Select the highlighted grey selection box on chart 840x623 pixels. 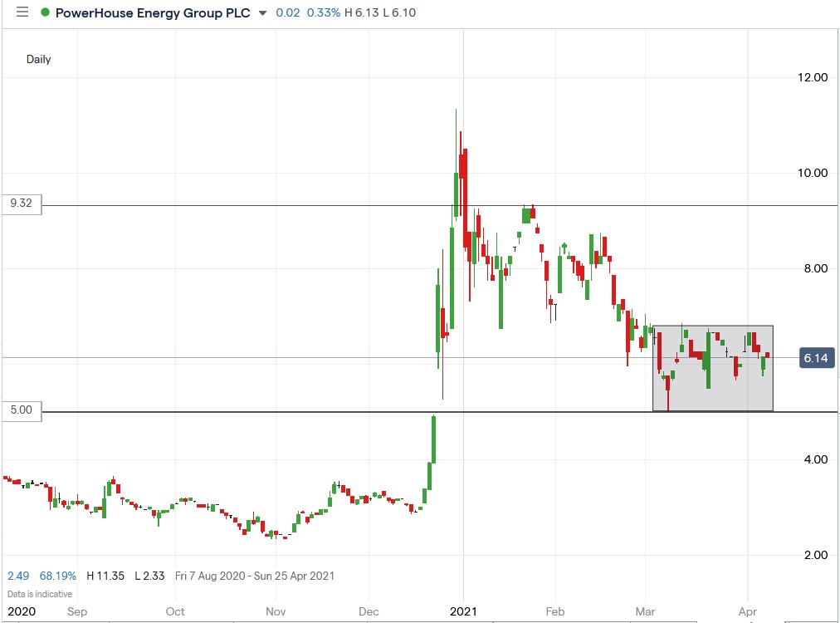(712, 367)
